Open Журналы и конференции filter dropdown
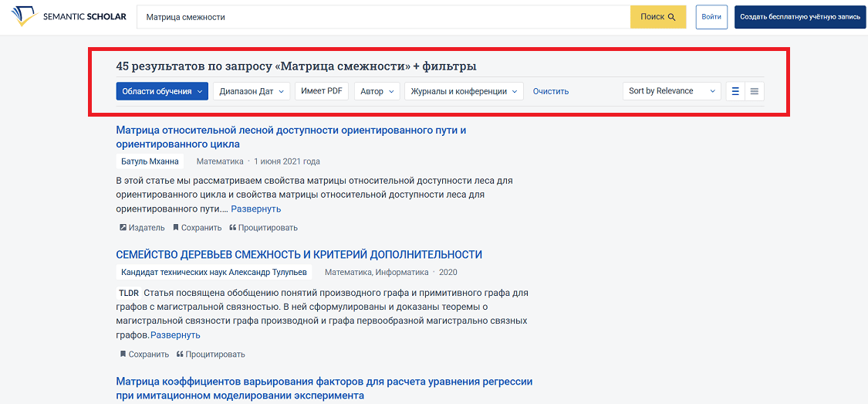Image resolution: width=868 pixels, height=404 pixels. [464, 91]
